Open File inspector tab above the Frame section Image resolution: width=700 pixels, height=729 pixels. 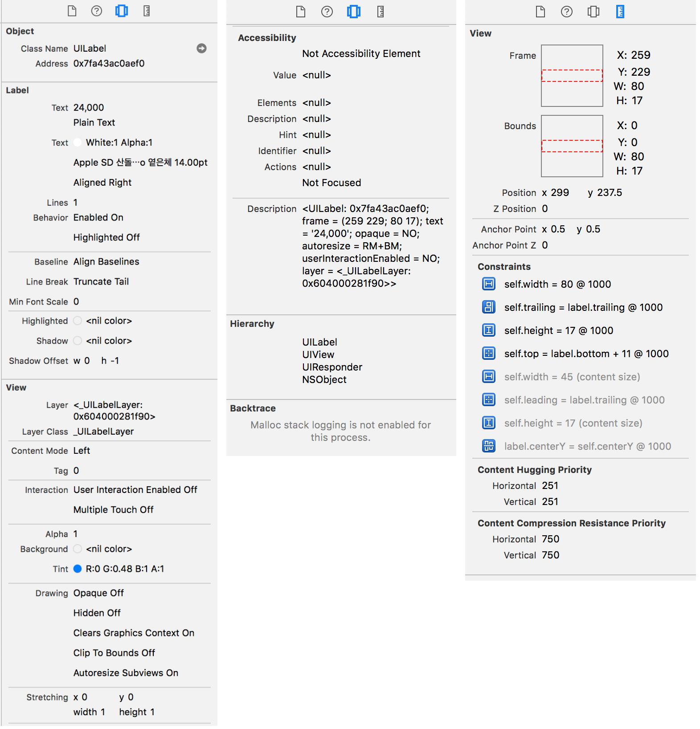click(540, 12)
